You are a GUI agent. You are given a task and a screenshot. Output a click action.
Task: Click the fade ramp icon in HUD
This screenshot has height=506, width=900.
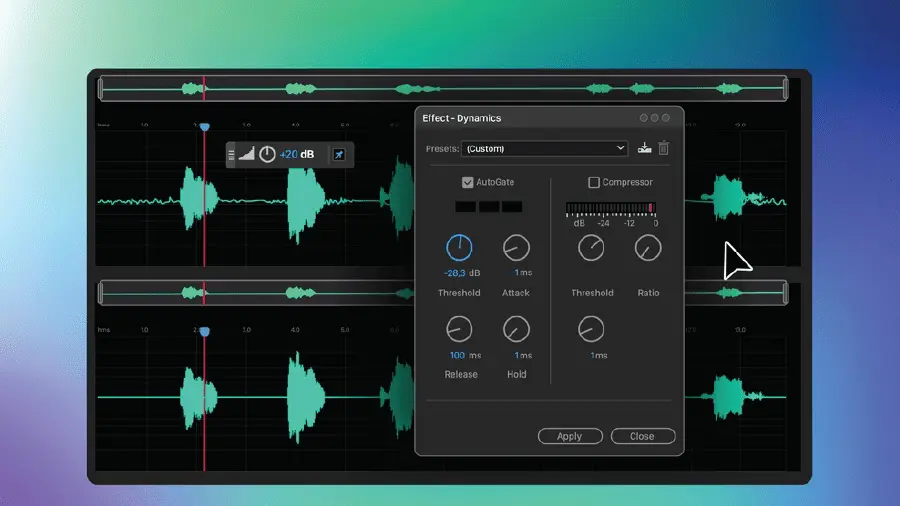(246, 154)
